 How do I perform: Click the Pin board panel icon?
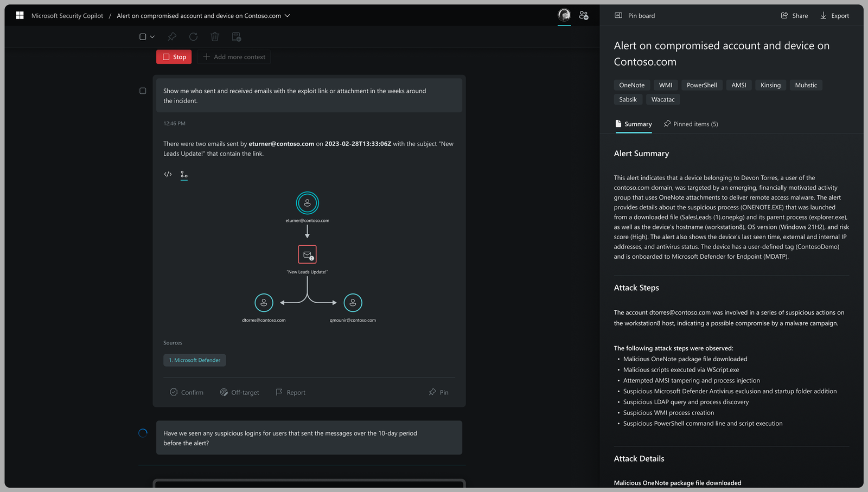[x=618, y=16]
